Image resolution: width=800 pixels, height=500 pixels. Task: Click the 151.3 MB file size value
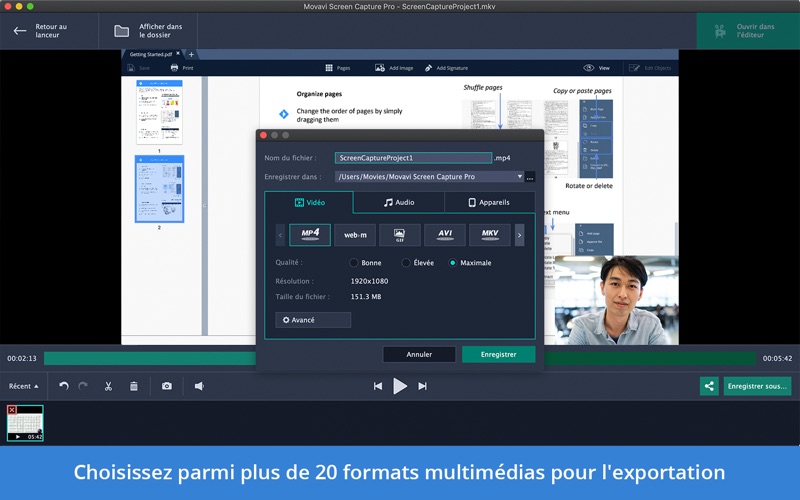click(x=366, y=296)
